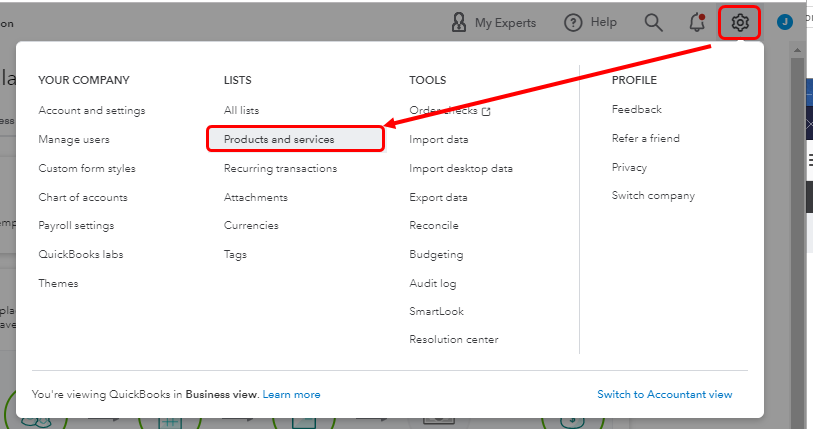This screenshot has width=813, height=429.
Task: Open the Tags list
Action: tap(234, 254)
